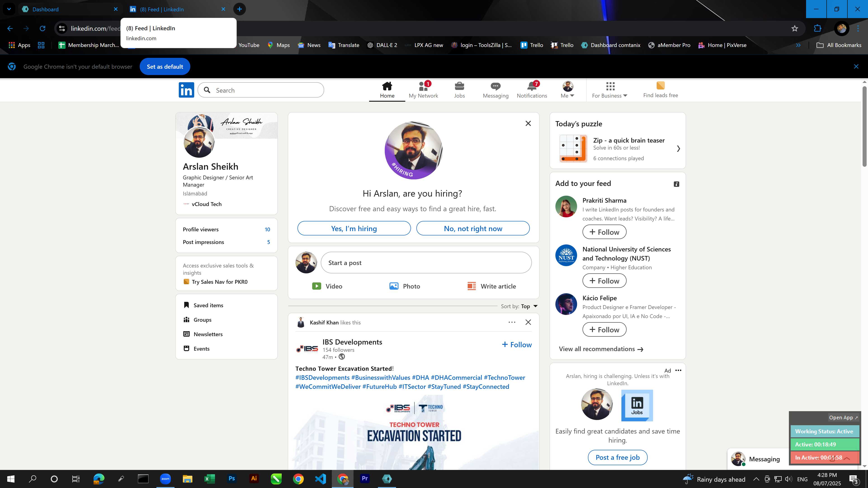Expand For Business dropdown
Viewport: 868px width, 488px height.
[x=610, y=96]
